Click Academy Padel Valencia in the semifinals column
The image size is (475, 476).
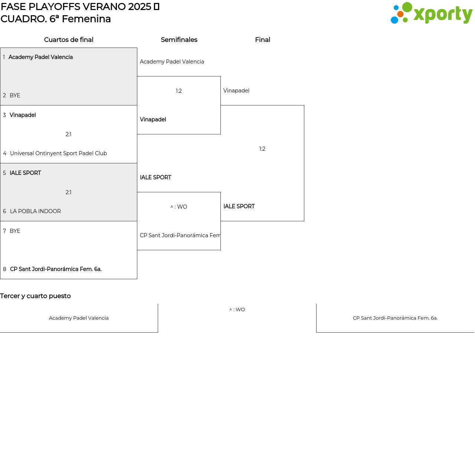click(172, 62)
